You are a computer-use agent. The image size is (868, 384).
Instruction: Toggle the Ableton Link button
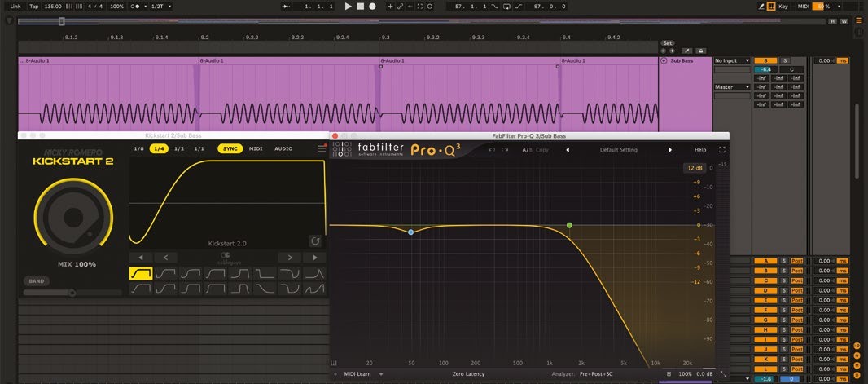tap(15, 6)
